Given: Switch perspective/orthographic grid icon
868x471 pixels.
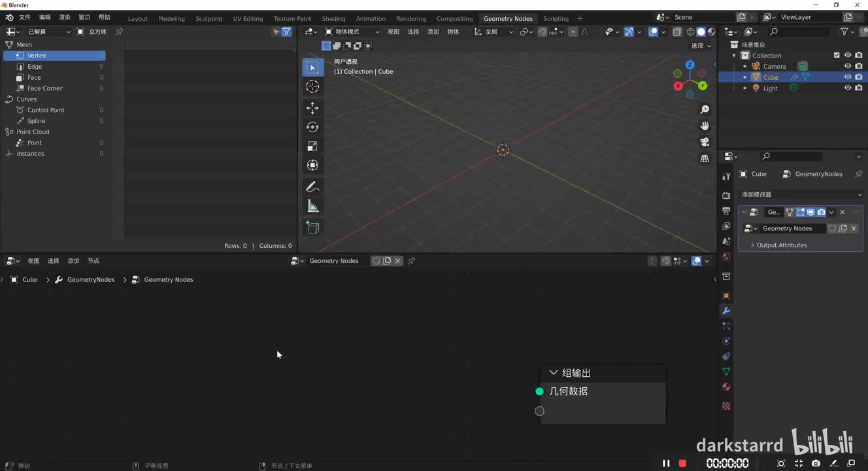Looking at the screenshot, I should 705,158.
